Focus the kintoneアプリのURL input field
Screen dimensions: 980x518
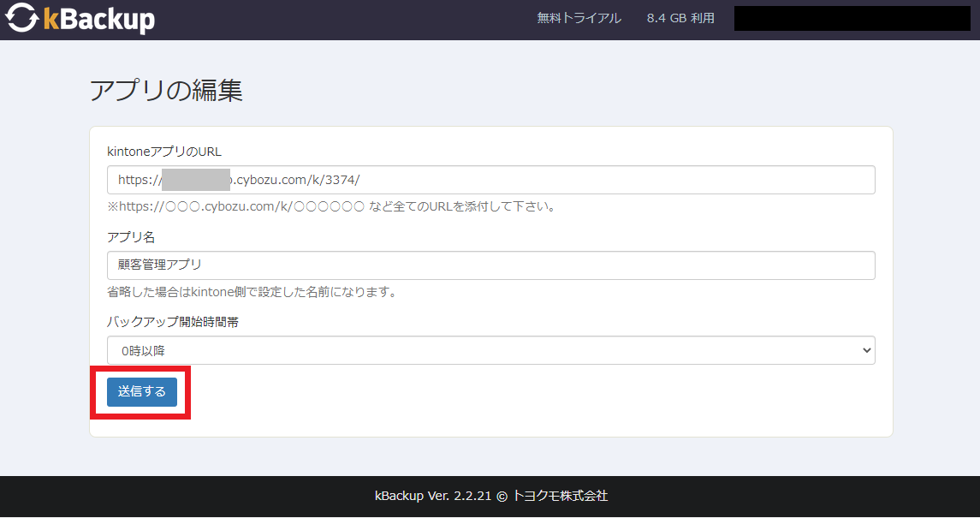tap(490, 180)
